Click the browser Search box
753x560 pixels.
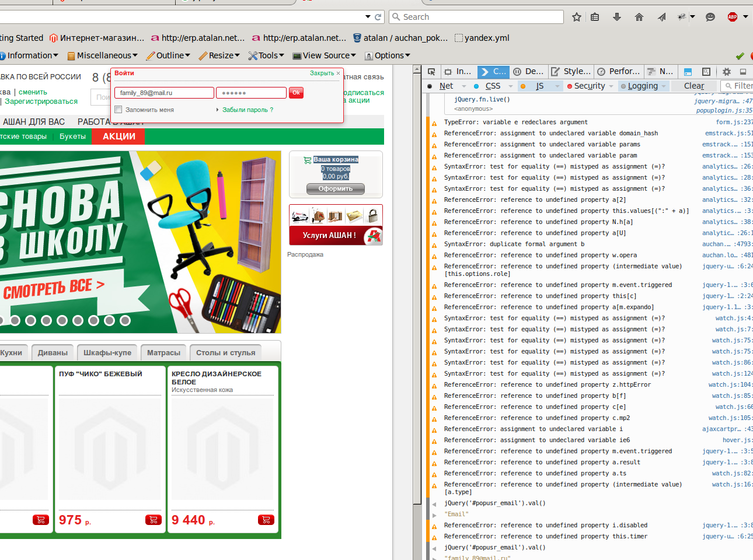pos(476,17)
